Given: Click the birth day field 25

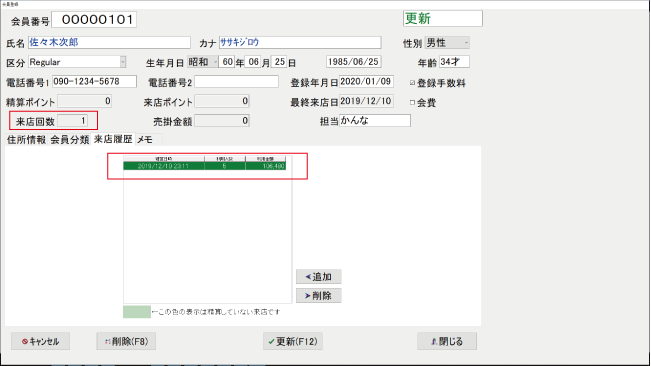Looking at the screenshot, I should tap(279, 62).
